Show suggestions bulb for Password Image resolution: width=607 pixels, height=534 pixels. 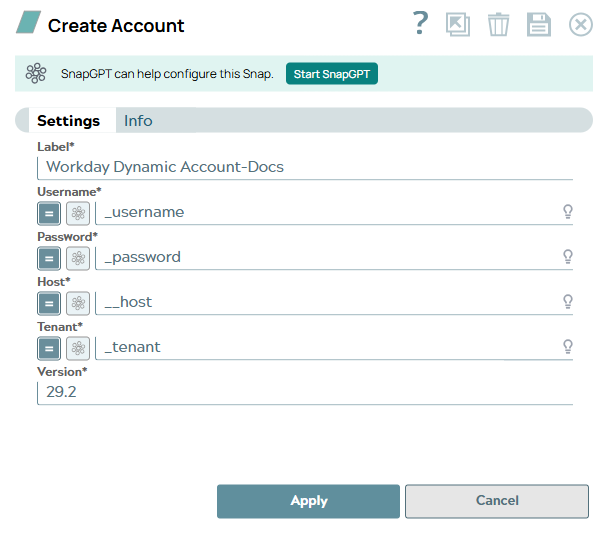pos(568,257)
